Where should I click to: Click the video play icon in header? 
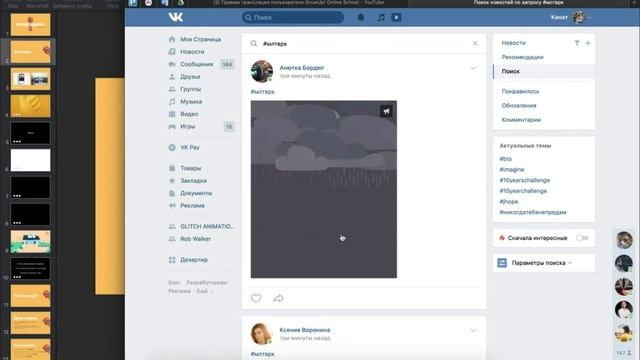pyautogui.click(x=396, y=17)
